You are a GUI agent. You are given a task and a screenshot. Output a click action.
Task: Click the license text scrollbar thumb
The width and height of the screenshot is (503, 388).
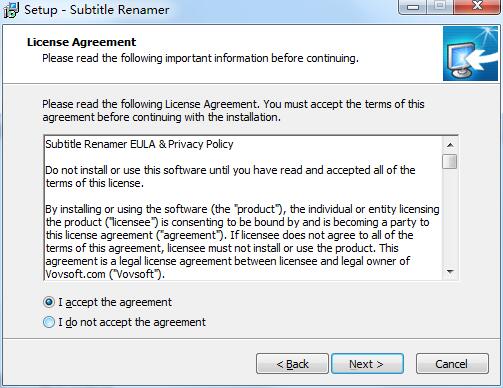tap(450, 161)
